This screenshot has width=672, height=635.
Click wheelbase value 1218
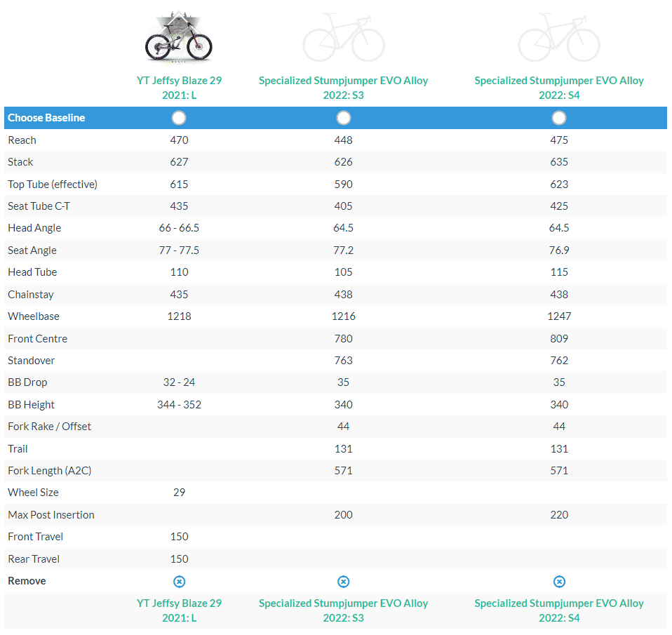click(179, 316)
